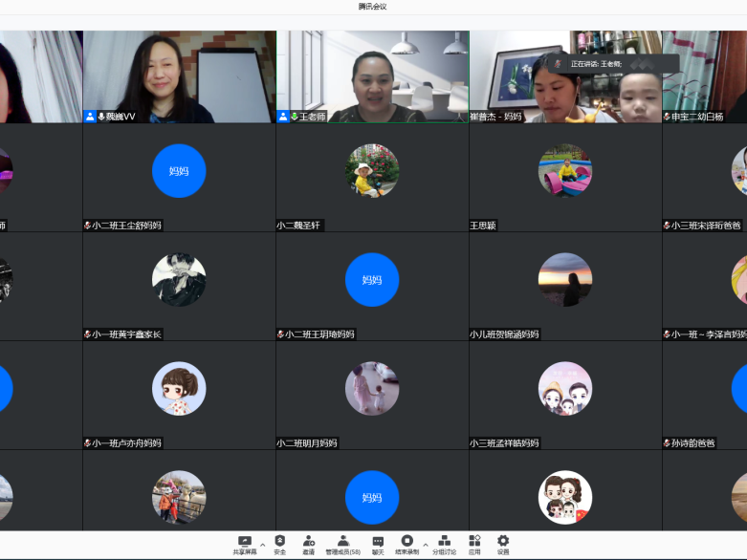This screenshot has width=747, height=560.
Task: Click muted mic icon beside 小一班~李泽言妈妈
Action: pos(667,334)
